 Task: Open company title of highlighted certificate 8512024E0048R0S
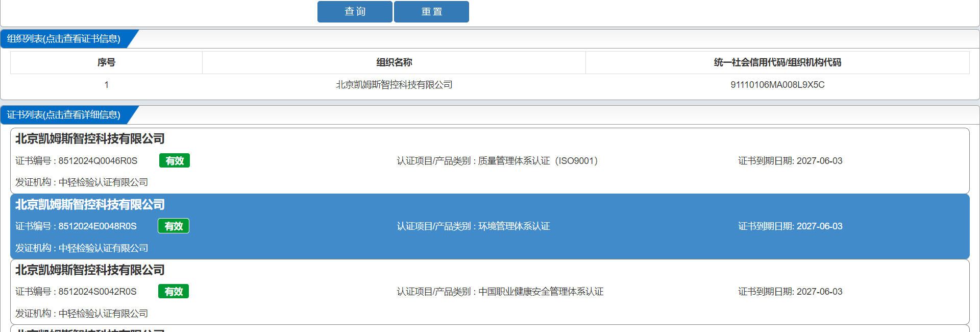[x=90, y=205]
